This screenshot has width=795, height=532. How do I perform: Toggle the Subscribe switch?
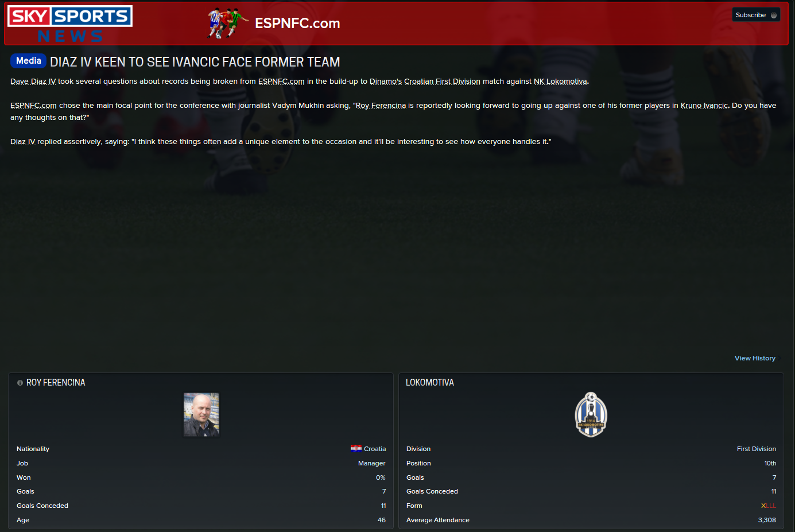pyautogui.click(x=774, y=15)
